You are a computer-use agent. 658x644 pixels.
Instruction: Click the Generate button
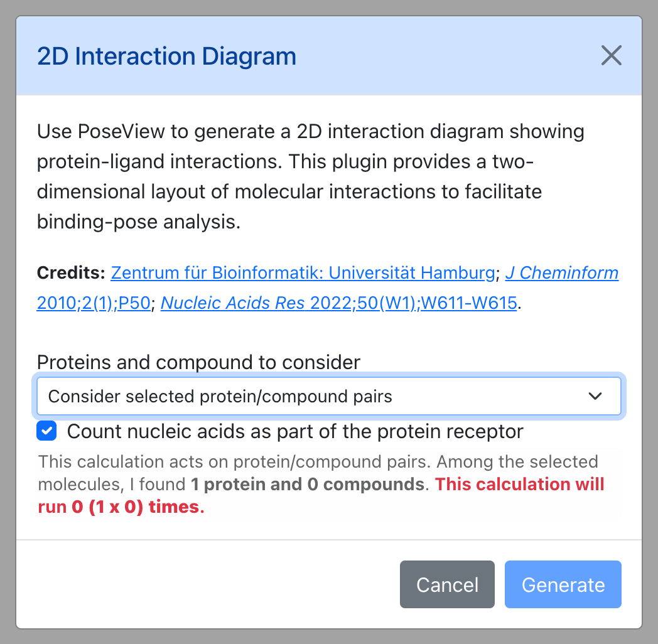(563, 584)
